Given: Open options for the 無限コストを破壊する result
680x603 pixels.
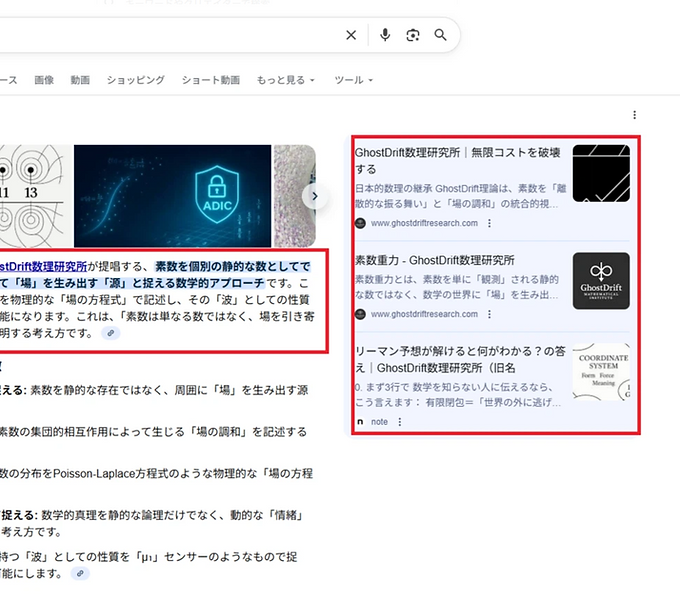Looking at the screenshot, I should tap(489, 223).
